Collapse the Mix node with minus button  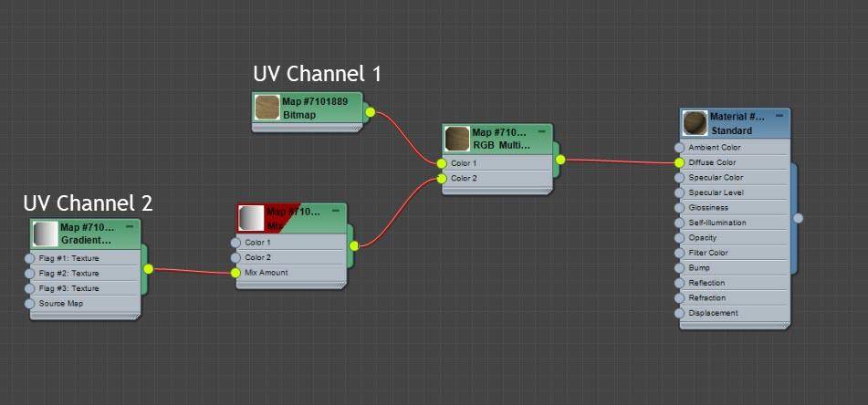pos(335,210)
